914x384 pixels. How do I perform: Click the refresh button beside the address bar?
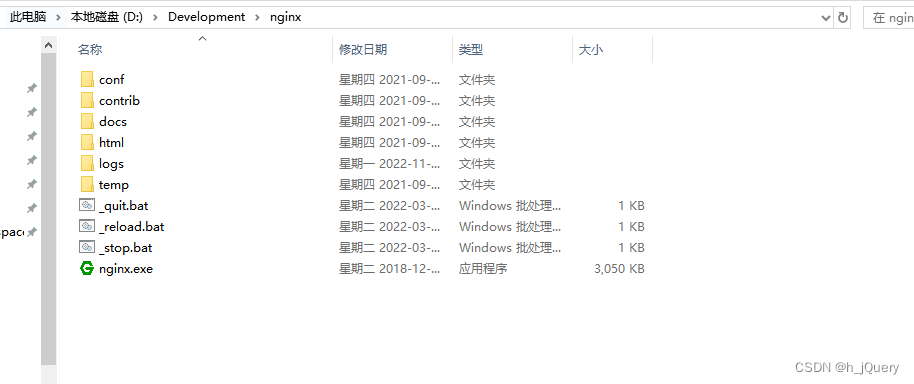click(842, 17)
